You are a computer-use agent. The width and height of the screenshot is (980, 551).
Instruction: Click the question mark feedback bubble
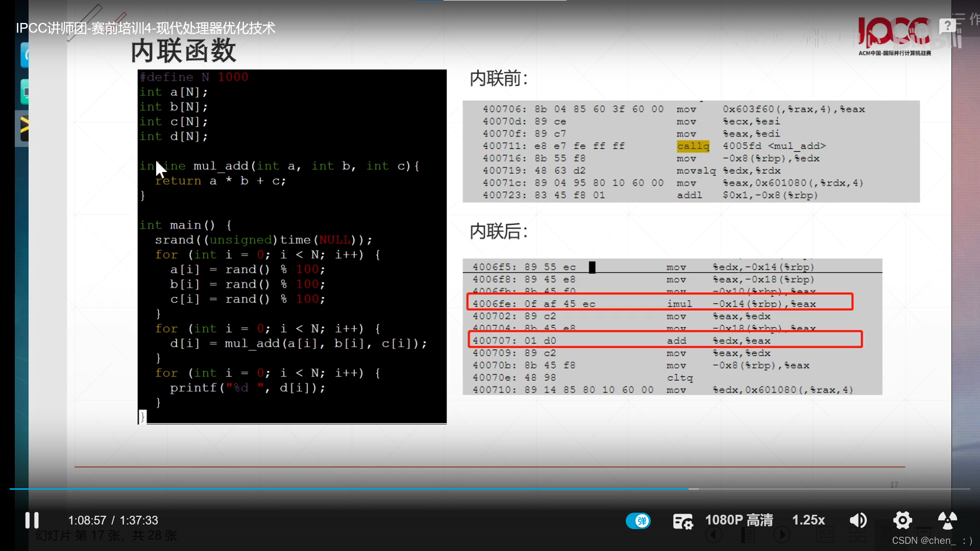[947, 26]
